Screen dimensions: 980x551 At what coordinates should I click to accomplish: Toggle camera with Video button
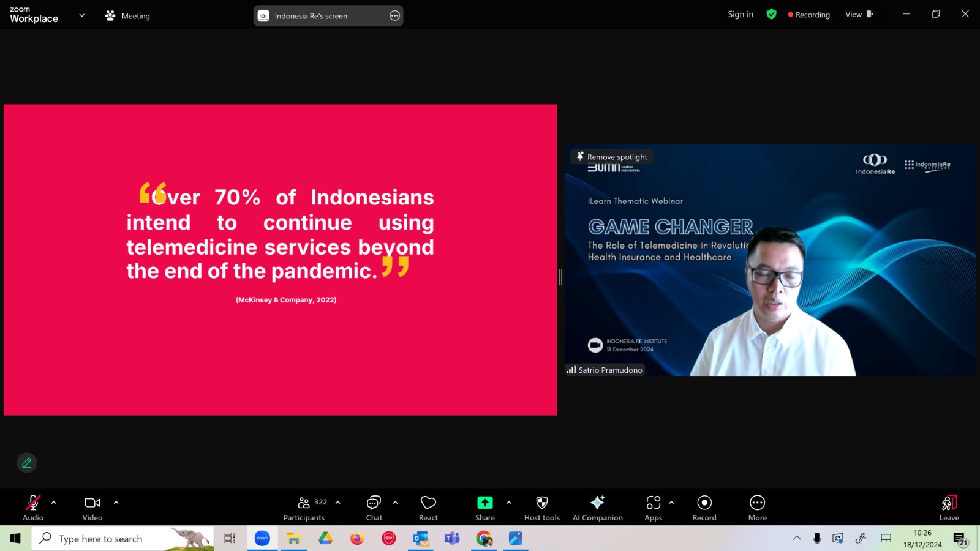(x=92, y=508)
